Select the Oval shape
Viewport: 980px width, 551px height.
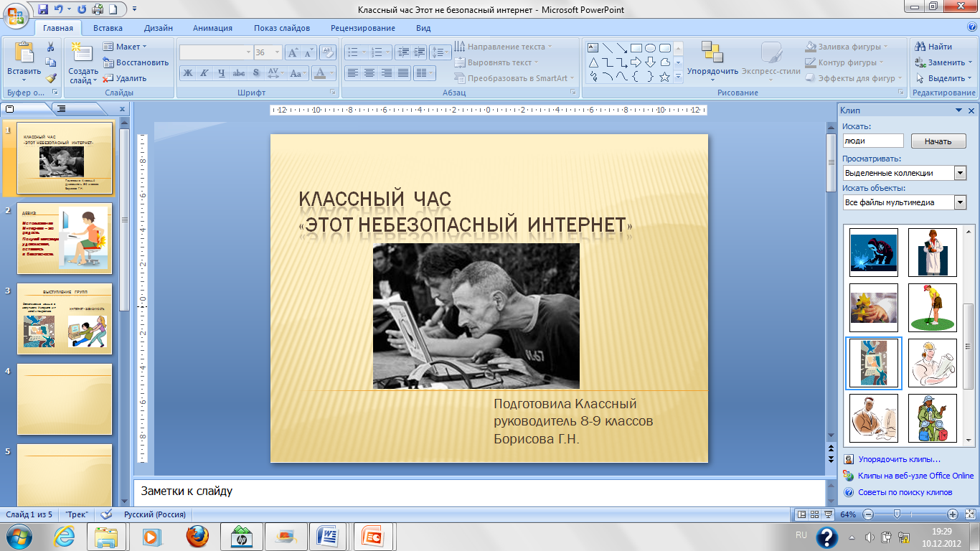tap(650, 48)
